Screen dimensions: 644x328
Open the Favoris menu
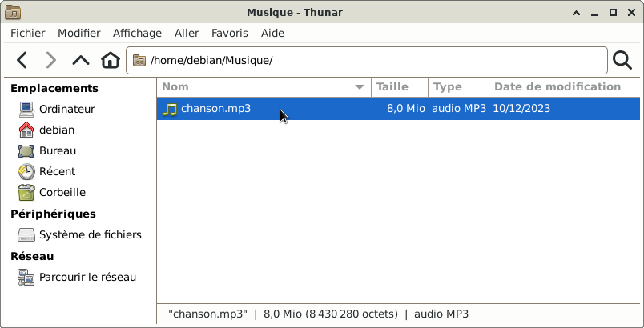(230, 34)
